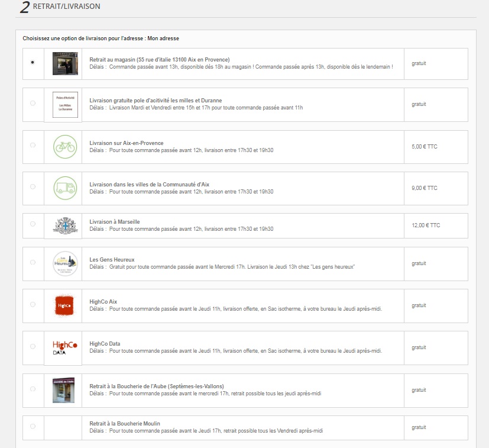The width and height of the screenshot is (489, 448).
Task: Select Livraison sur Aix-en-Provence radio button
Action: pos(33,145)
